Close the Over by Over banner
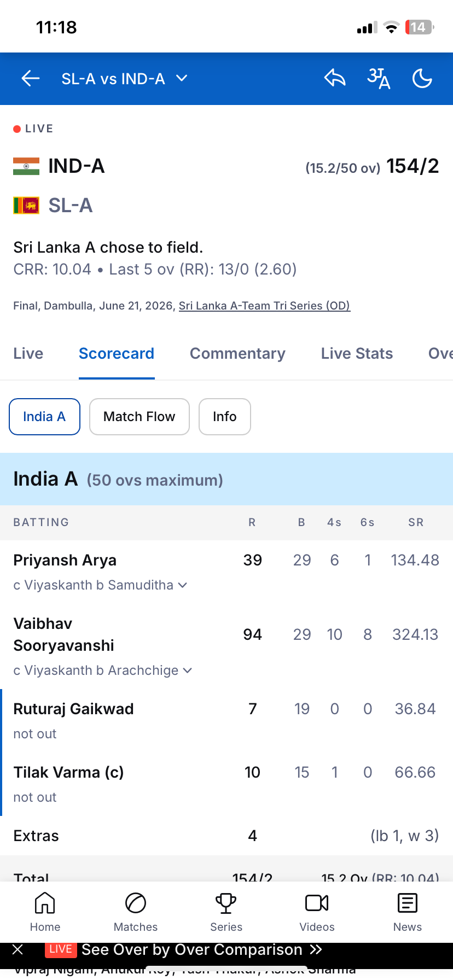The height and width of the screenshot is (980, 453). tap(18, 949)
